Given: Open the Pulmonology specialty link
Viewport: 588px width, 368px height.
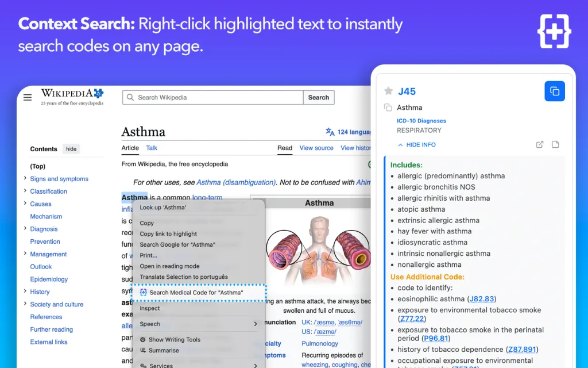Looking at the screenshot, I should coord(319,344).
